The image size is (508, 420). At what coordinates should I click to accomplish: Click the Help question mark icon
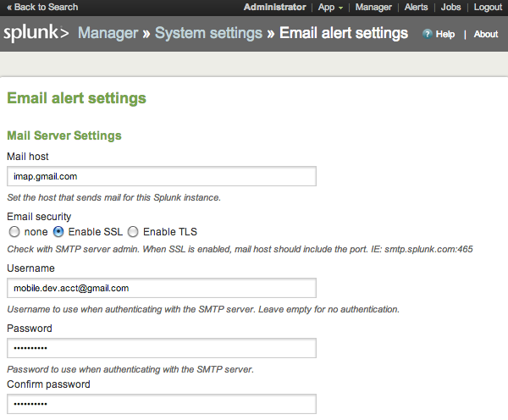[x=427, y=34]
